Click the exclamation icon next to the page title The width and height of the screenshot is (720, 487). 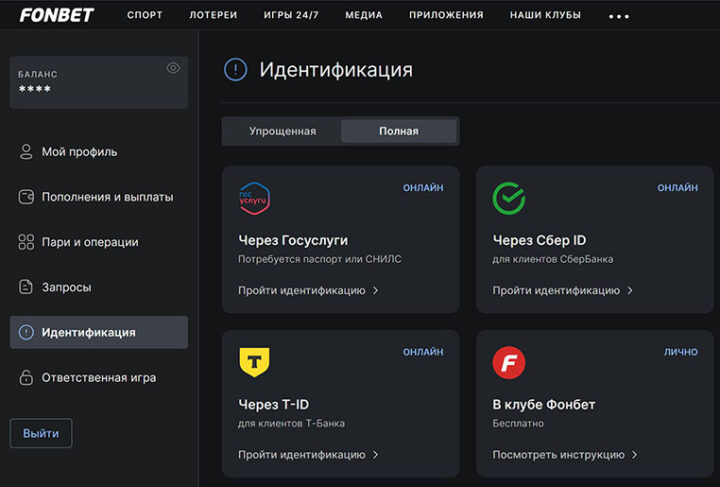pos(236,70)
